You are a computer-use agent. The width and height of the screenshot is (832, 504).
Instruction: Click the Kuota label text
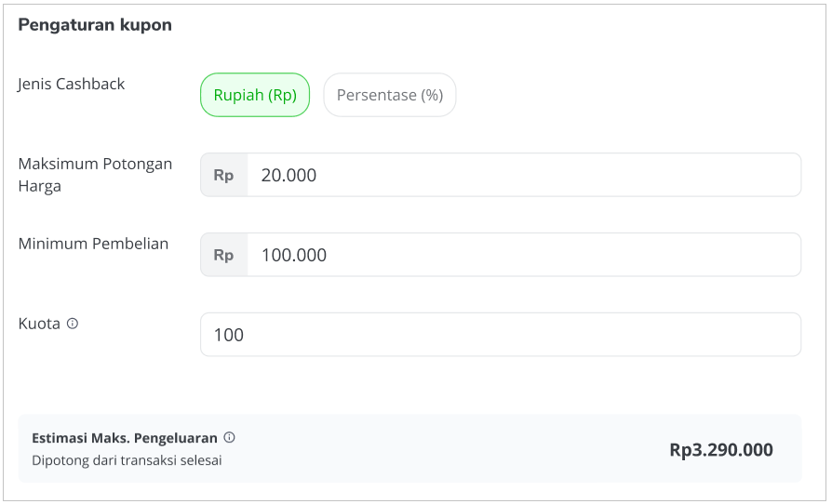[x=39, y=324]
